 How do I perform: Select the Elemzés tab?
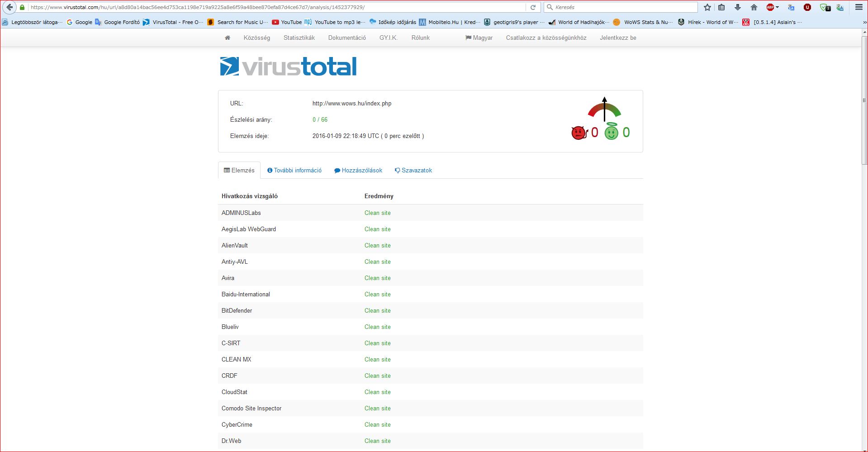click(x=239, y=171)
